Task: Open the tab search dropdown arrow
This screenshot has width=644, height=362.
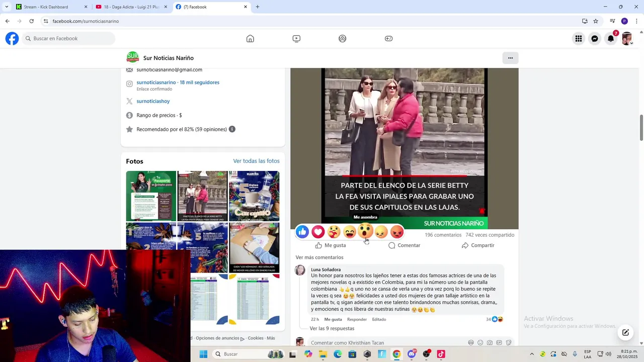Action: pos(7,7)
